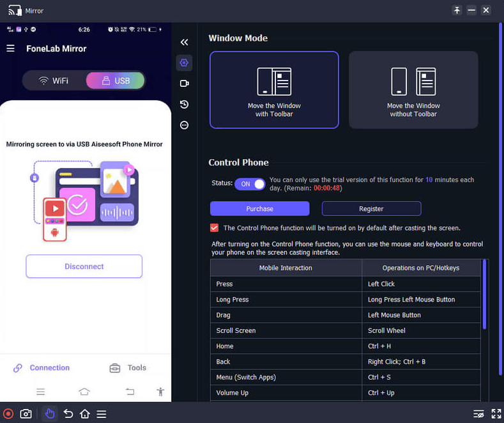Open the FoneLab Mirror hamburger menu
The height and width of the screenshot is (423, 504).
(x=11, y=49)
